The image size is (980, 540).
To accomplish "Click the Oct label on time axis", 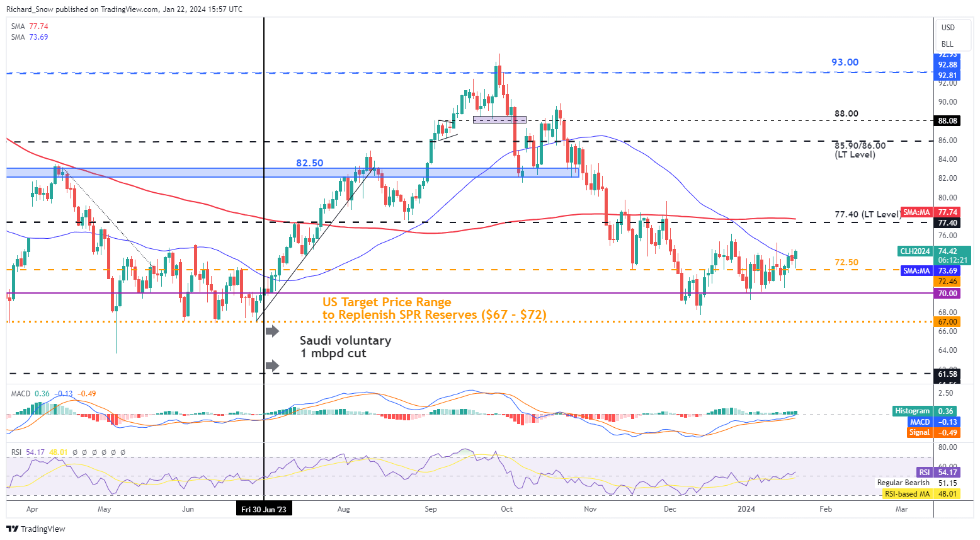I will (x=506, y=509).
